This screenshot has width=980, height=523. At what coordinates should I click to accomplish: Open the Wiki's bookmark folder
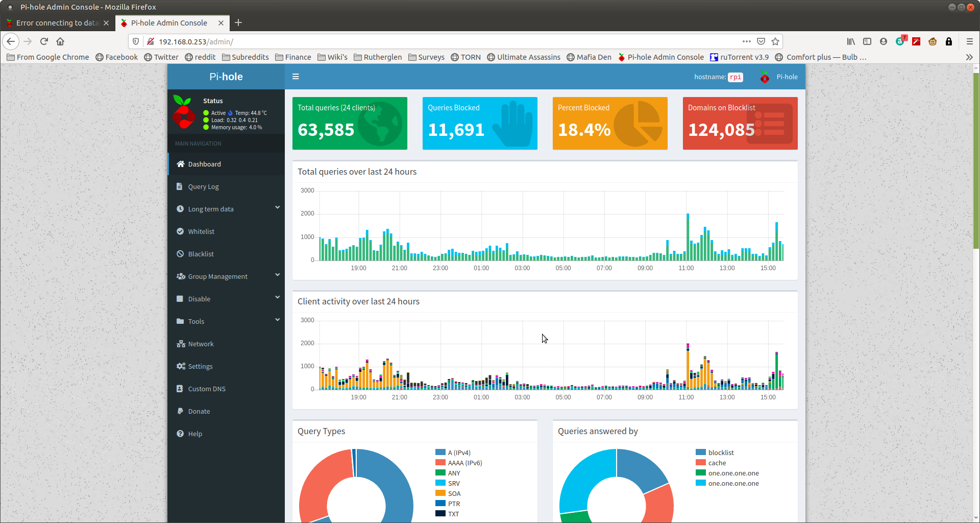332,57
